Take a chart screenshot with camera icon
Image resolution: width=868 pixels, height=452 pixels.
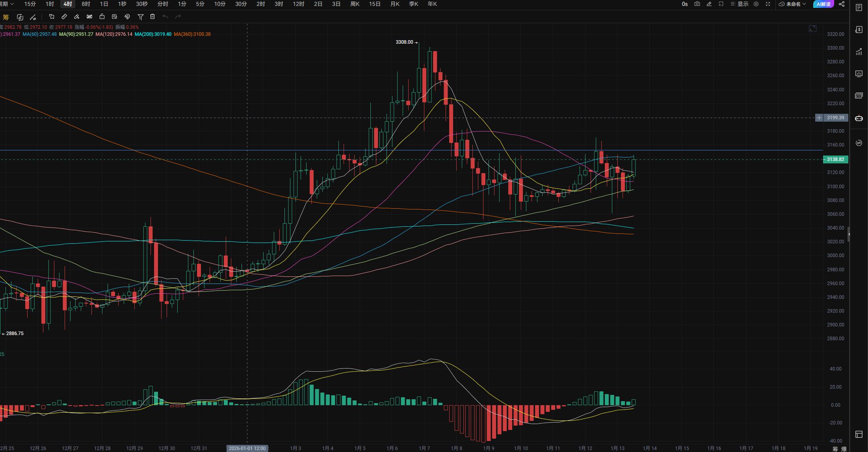pos(697,4)
